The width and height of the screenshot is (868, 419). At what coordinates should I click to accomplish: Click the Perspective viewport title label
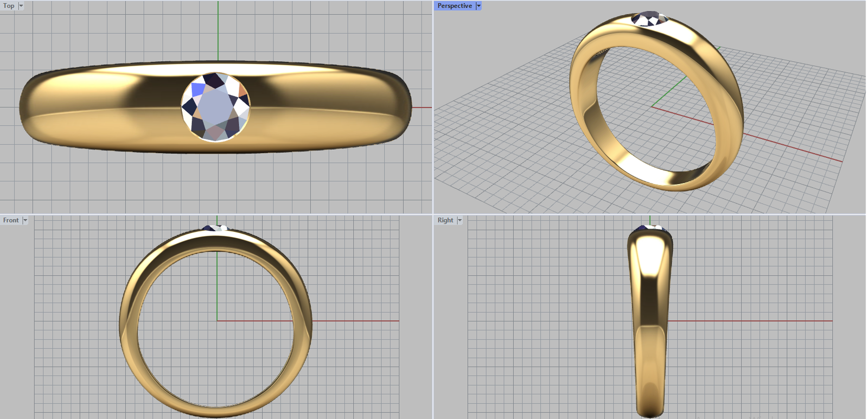pyautogui.click(x=455, y=6)
